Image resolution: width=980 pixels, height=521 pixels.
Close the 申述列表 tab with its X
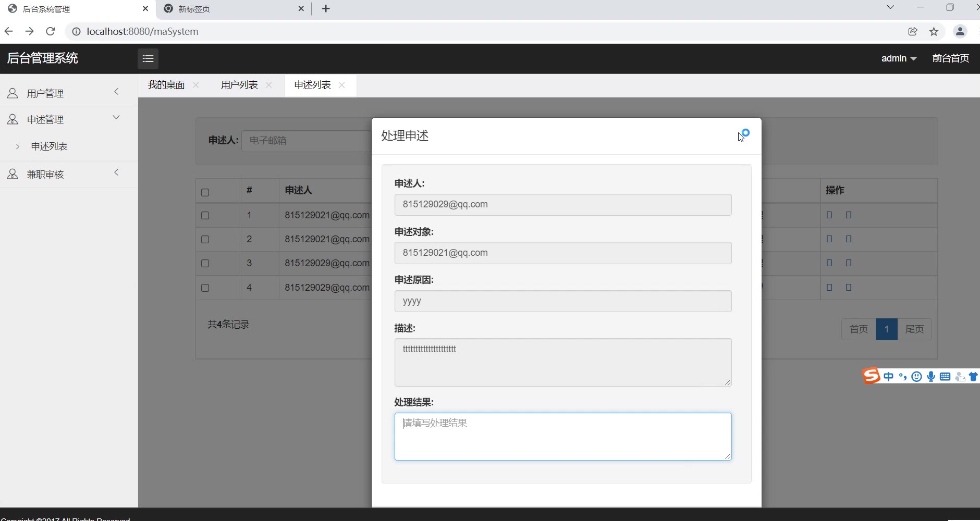coord(342,85)
